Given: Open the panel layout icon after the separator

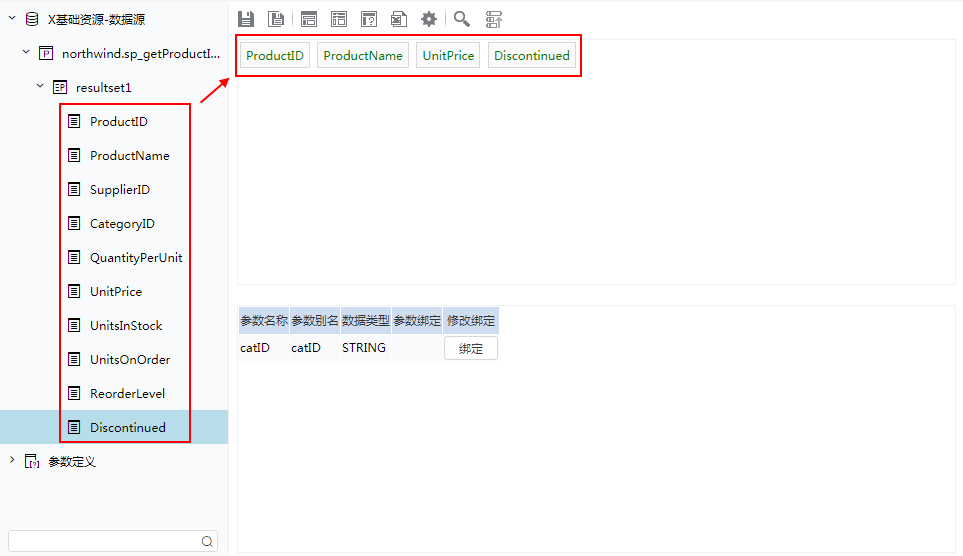Looking at the screenshot, I should click(x=309, y=19).
